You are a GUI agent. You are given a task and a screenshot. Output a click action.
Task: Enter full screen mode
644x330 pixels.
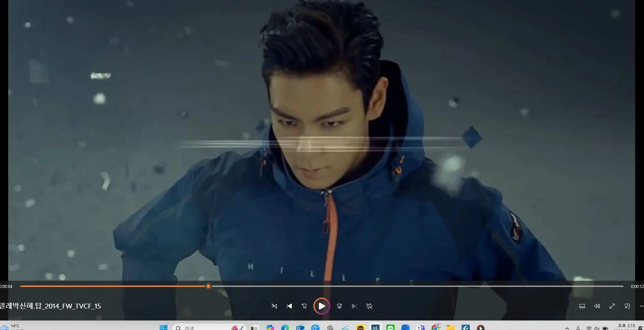coord(612,306)
